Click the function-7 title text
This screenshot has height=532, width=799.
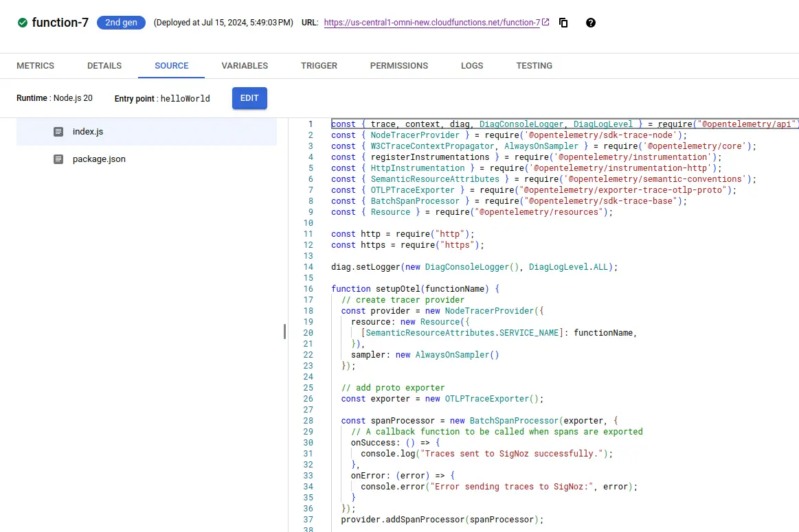[60, 23]
